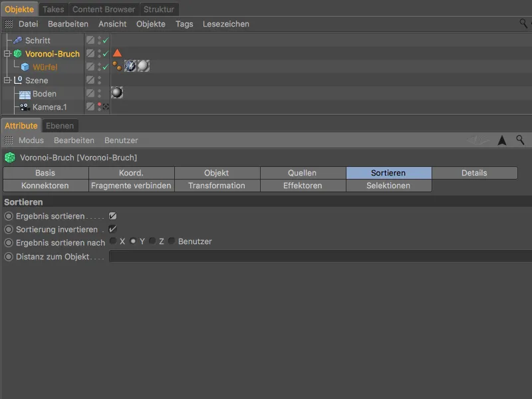Click the camera target tag on Kamera.1
Viewport: 532px width, 399px height.
pyautogui.click(x=106, y=106)
